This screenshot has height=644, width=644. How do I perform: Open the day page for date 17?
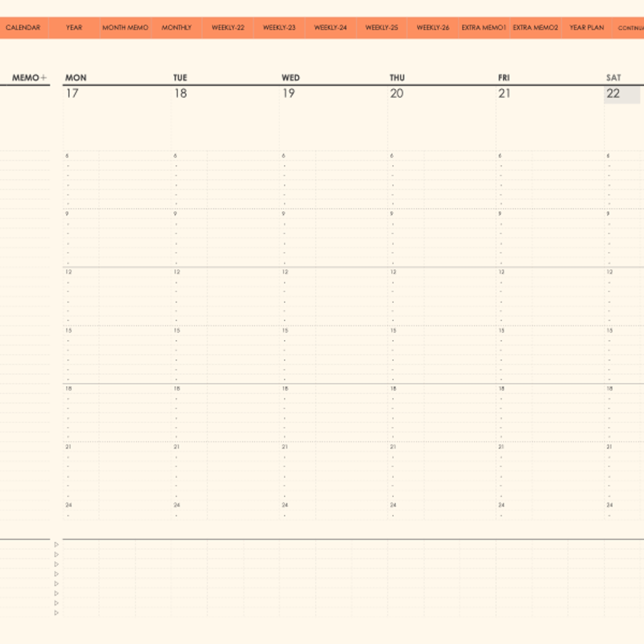pos(72,93)
